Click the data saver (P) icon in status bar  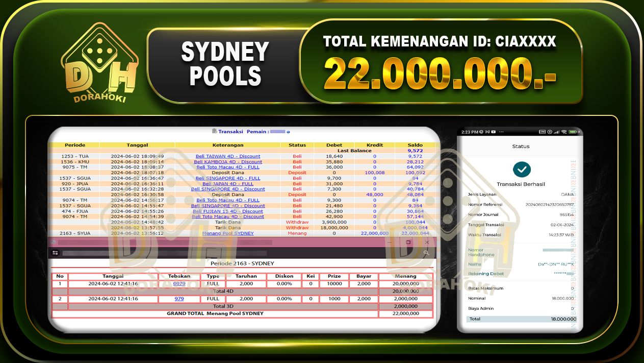550,132
